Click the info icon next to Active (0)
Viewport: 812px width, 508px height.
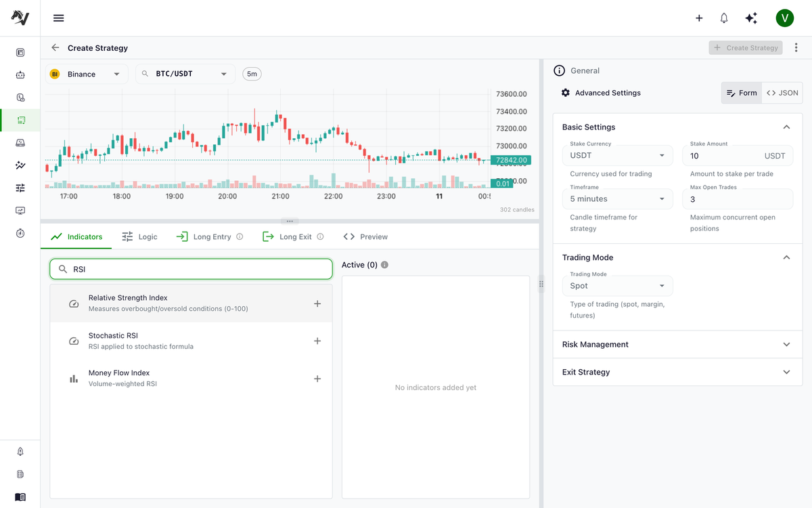coord(384,265)
